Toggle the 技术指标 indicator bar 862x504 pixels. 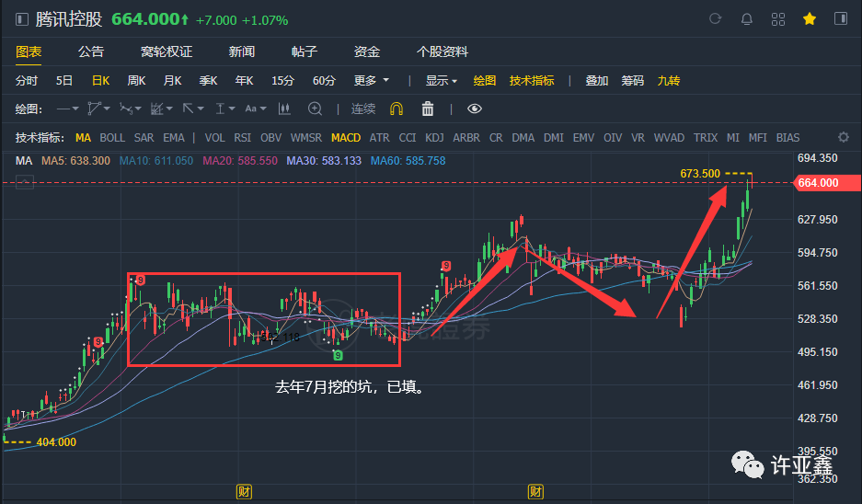click(x=532, y=81)
